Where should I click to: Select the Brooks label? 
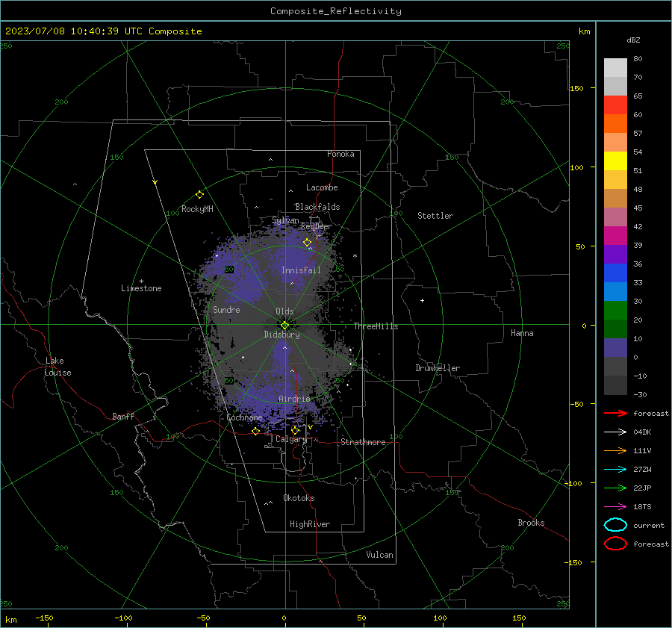531,523
